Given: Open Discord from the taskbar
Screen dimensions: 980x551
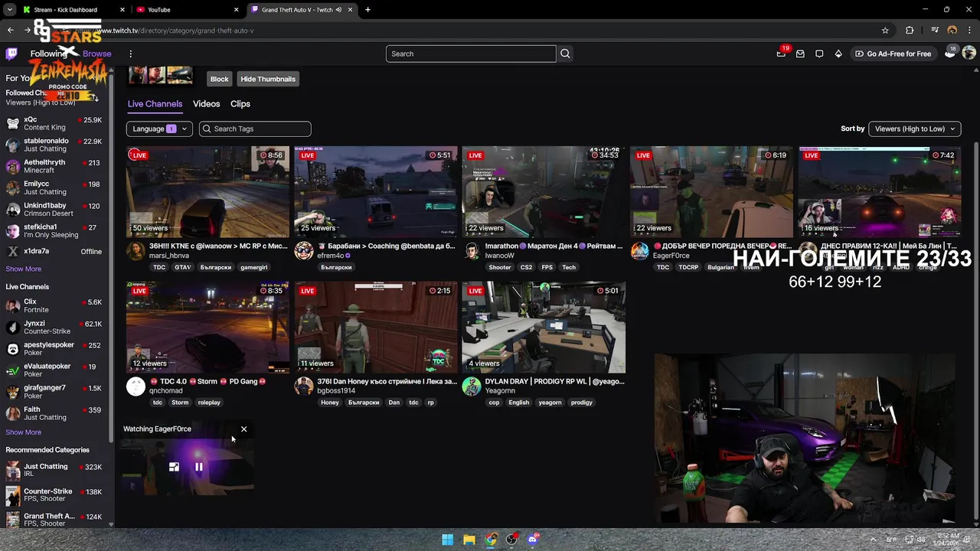Looking at the screenshot, I should click(533, 540).
